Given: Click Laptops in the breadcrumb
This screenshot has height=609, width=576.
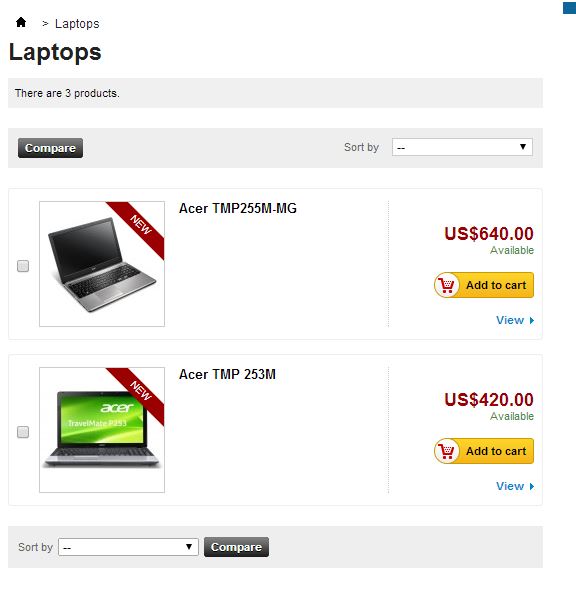Looking at the screenshot, I should (x=77, y=24).
